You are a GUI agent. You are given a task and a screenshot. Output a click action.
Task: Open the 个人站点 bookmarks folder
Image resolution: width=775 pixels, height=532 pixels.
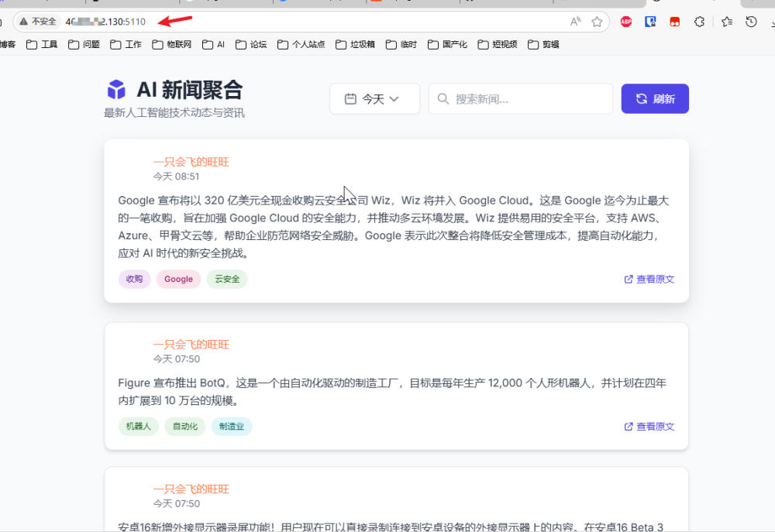[x=301, y=44]
